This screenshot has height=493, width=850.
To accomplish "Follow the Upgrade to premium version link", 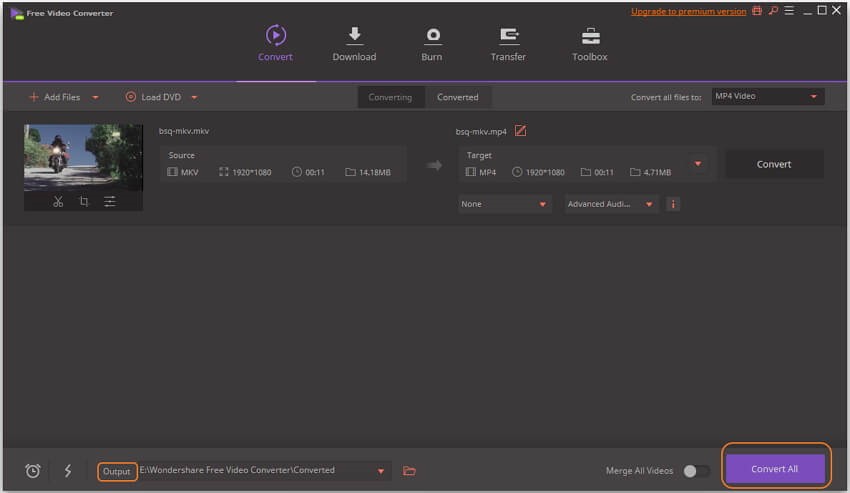I will [x=688, y=11].
